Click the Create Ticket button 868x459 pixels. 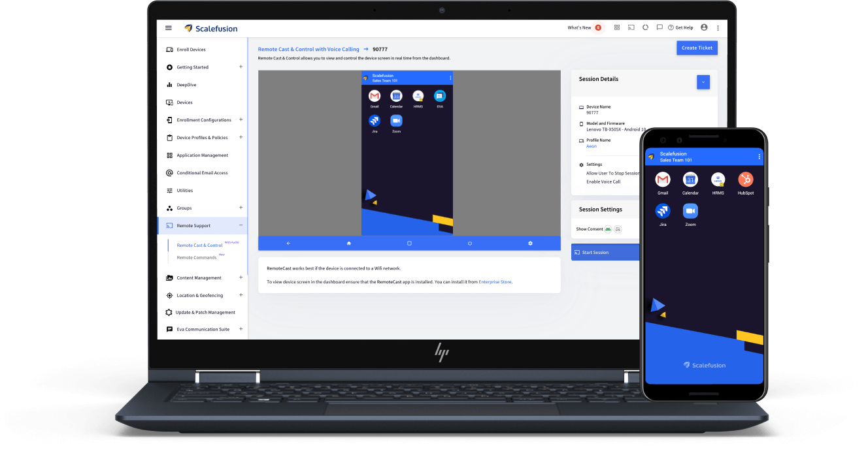pos(697,48)
